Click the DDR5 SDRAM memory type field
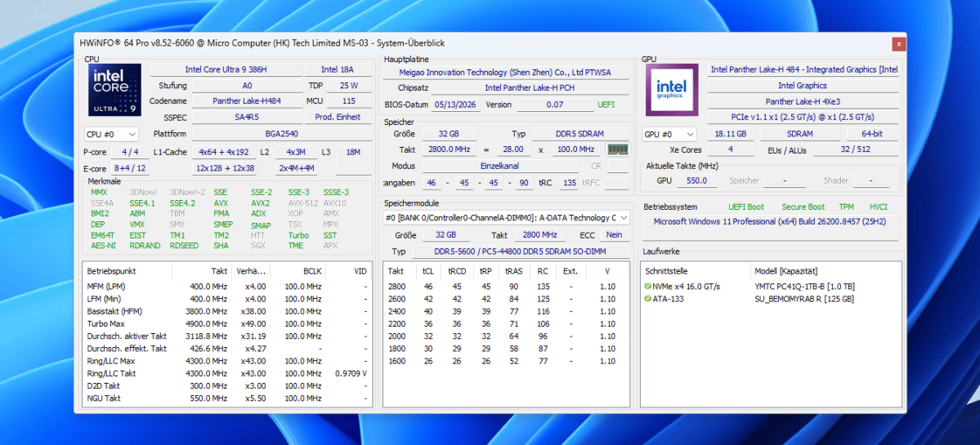This screenshot has width=980, height=445. [580, 134]
